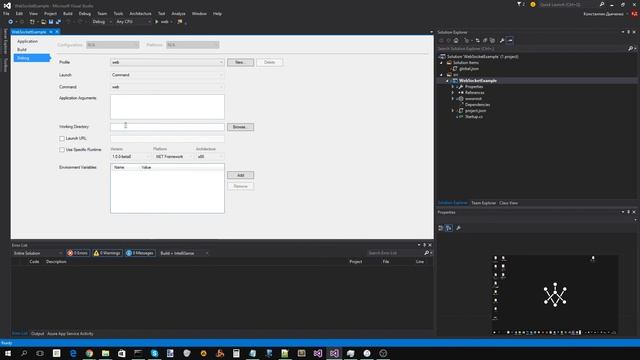The image size is (640, 360).
Task: Click the New profile button
Action: click(240, 62)
